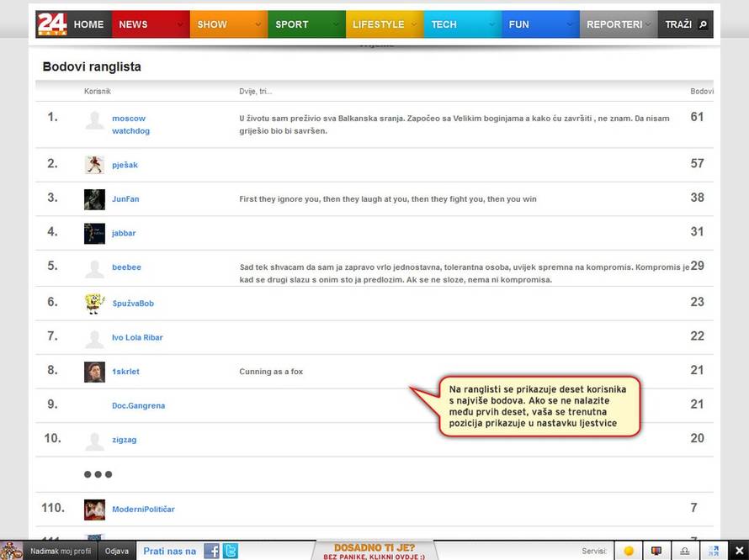Click SpužvaBob's SpongeBob avatar
The width and height of the screenshot is (749, 560).
(x=94, y=303)
